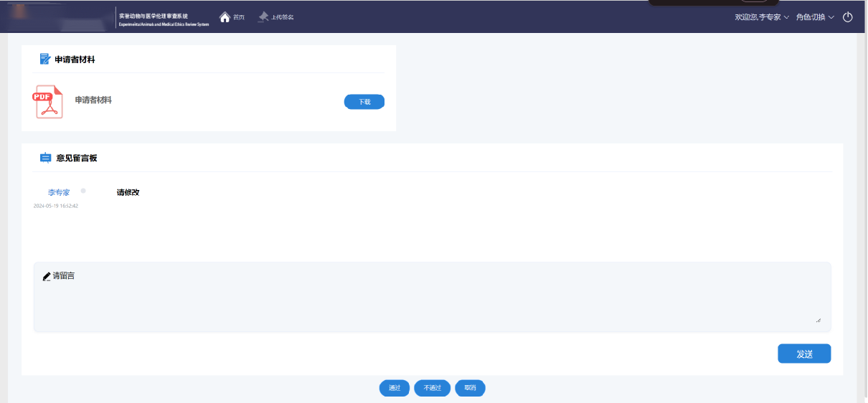Go to 首页 in the top navigation
The width and height of the screenshot is (868, 403).
tap(239, 16)
